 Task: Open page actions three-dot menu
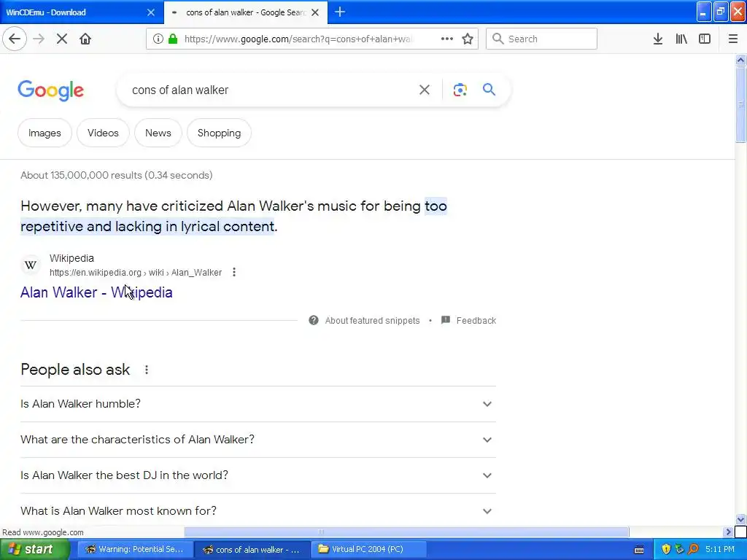tap(447, 39)
